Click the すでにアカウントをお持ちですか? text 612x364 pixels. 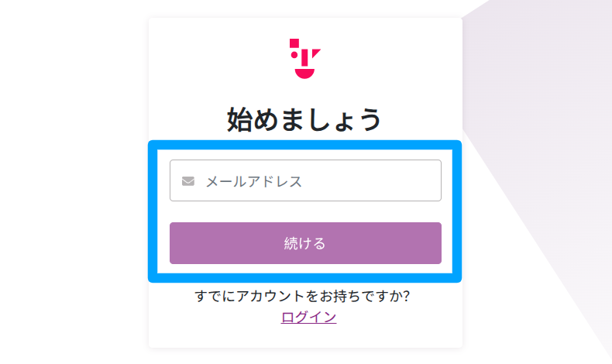(302, 297)
